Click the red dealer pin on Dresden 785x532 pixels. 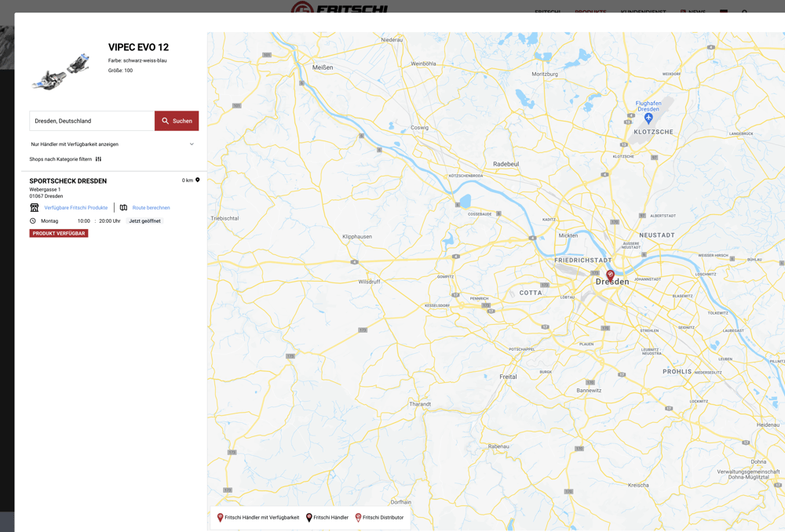pos(610,275)
